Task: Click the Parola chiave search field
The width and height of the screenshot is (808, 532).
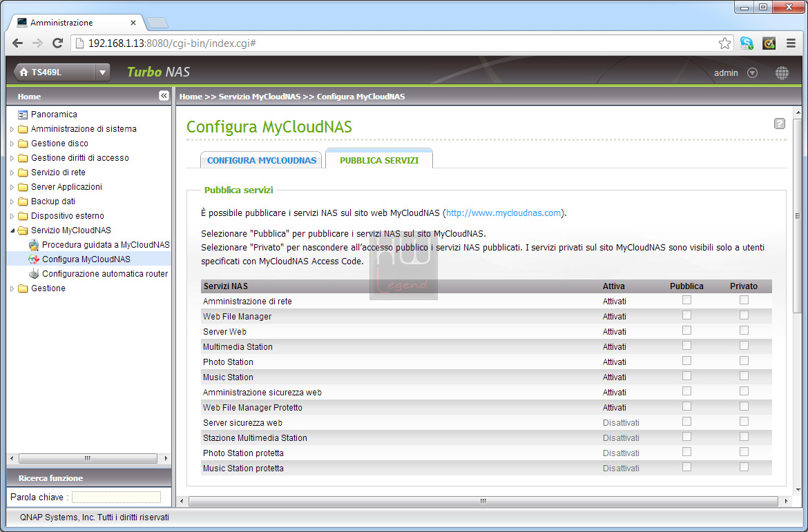Action: (116, 497)
